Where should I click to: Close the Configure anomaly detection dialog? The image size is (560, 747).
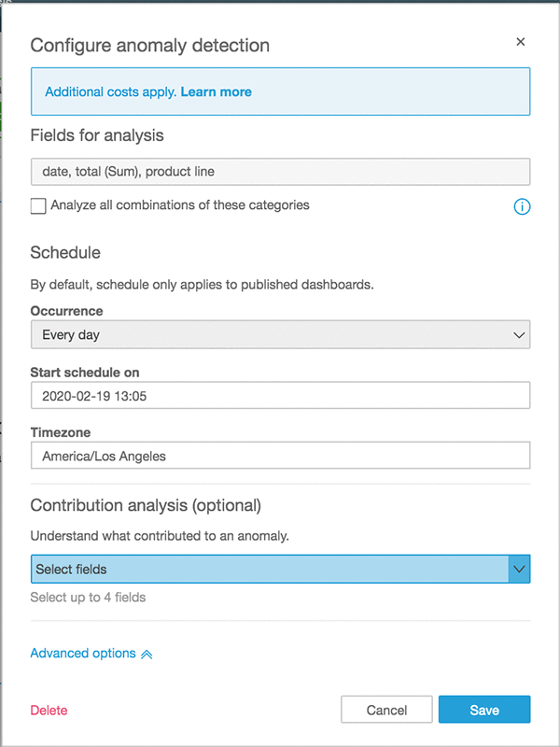pyautogui.click(x=521, y=42)
